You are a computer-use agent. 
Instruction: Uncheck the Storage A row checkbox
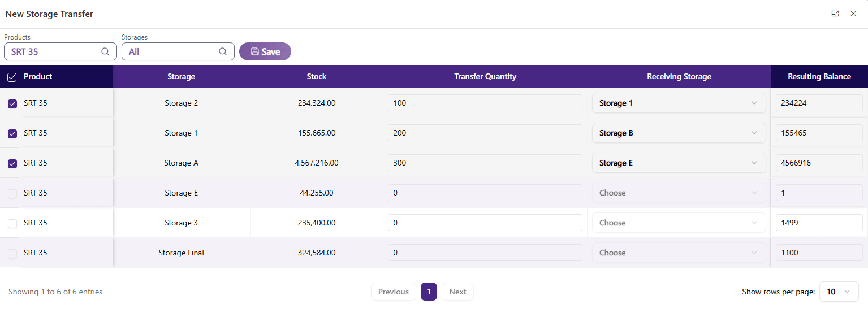click(x=12, y=163)
